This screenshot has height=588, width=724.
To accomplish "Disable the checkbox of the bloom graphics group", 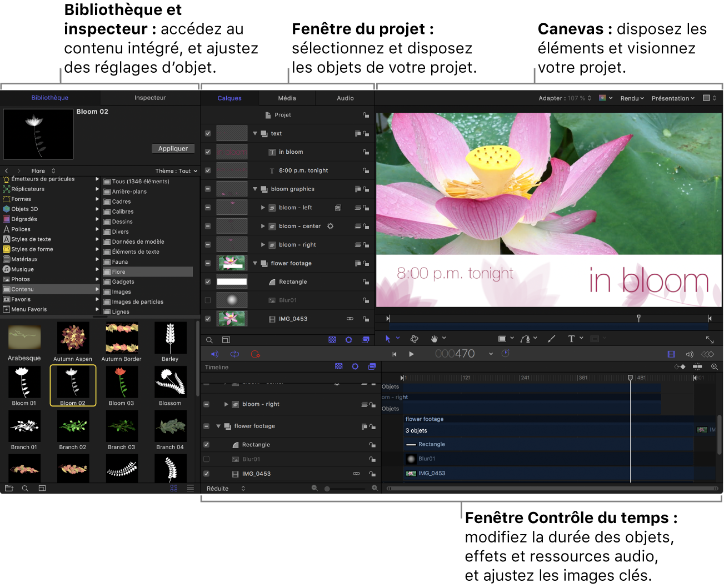I will tap(207, 189).
